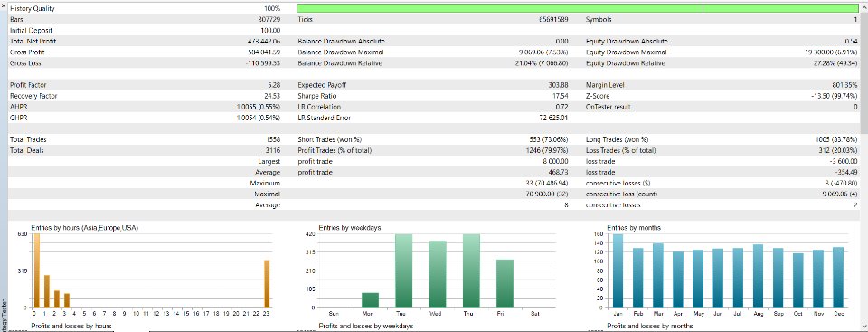Select the Profit Trades value 1246 (79.97%)
The image size is (868, 332).
pos(548,151)
